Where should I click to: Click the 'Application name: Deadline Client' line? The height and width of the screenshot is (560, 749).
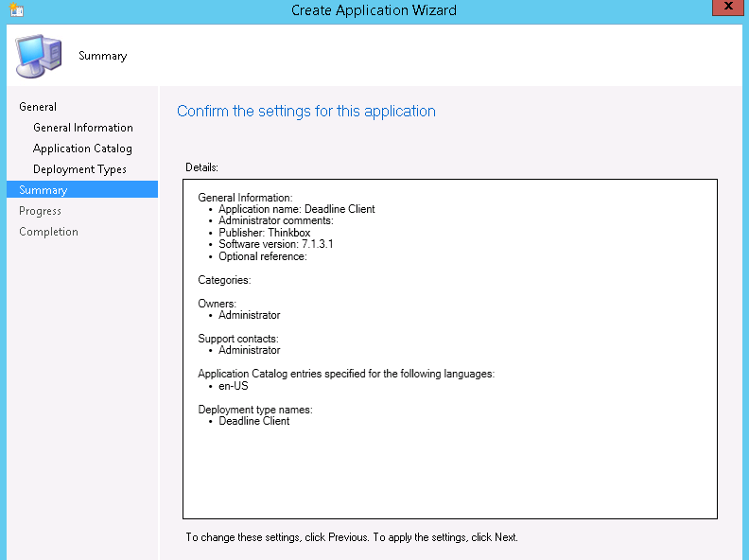(x=296, y=209)
